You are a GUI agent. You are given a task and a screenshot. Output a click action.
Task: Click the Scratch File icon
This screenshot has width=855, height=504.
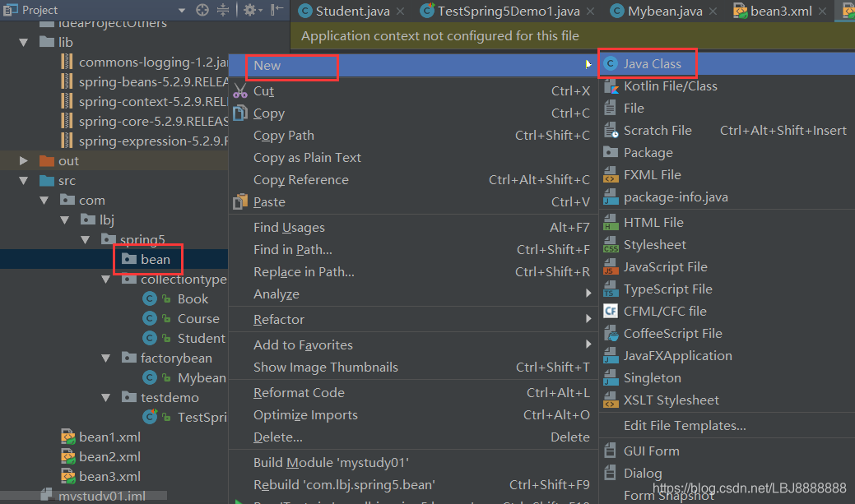[611, 131]
